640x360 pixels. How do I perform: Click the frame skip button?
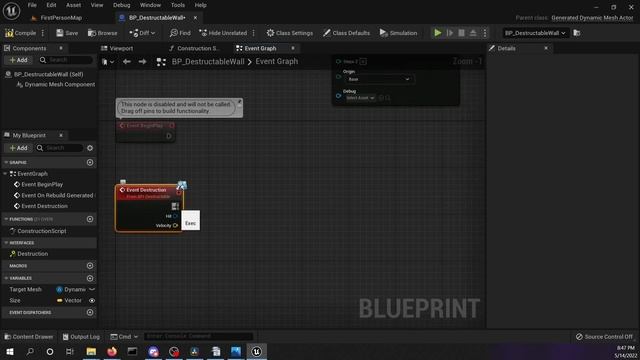pos(450,33)
